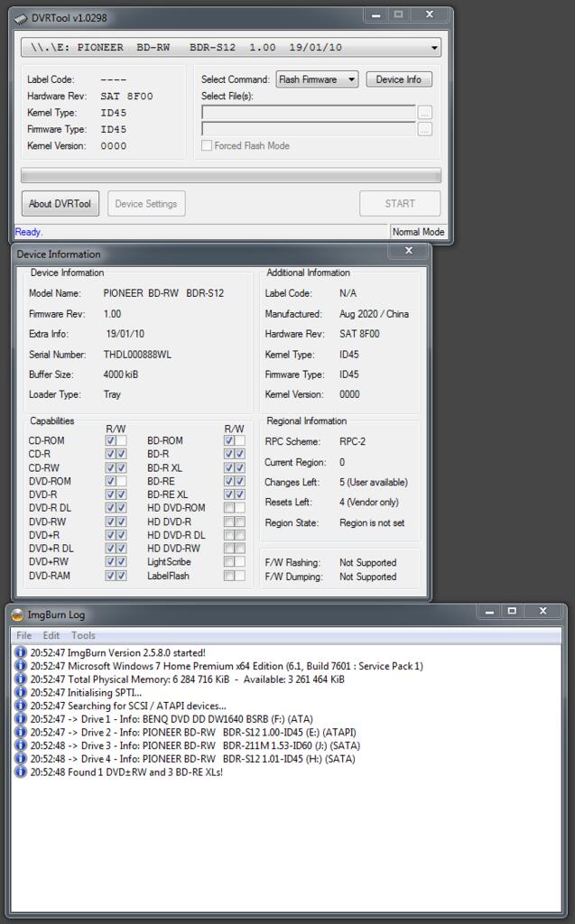
Task: Click Buffer Size value 4000 kiB
Action: 121,374
